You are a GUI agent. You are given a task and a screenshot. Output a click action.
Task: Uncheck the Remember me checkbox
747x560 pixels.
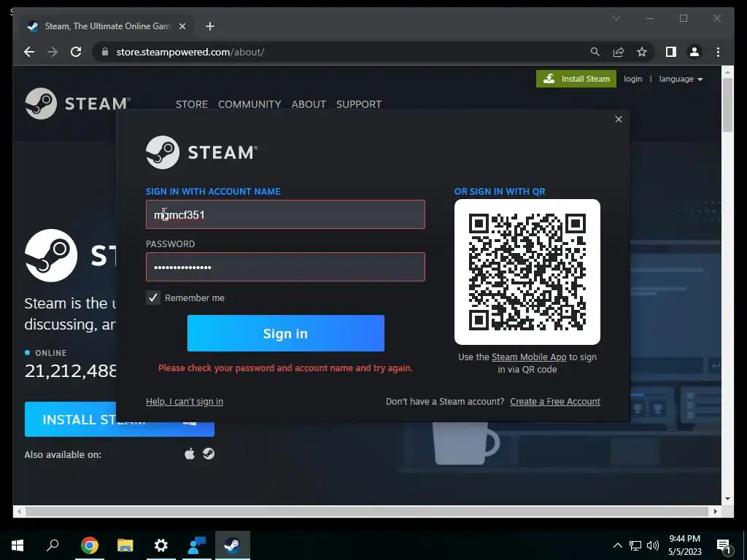(153, 297)
